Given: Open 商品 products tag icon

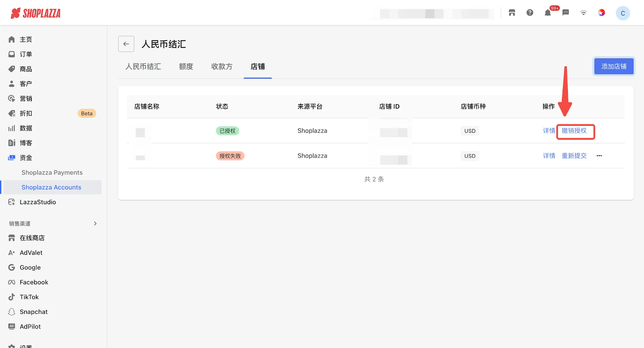Looking at the screenshot, I should click(x=12, y=69).
